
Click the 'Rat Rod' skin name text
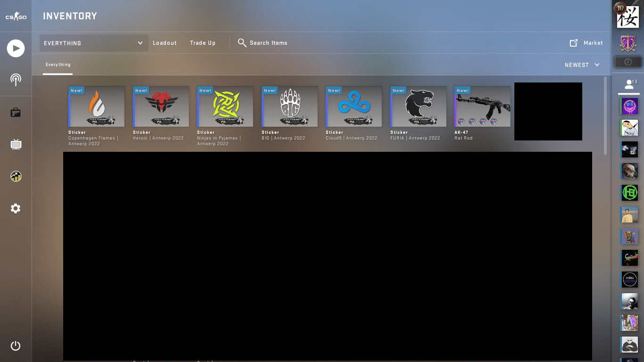coord(463,138)
